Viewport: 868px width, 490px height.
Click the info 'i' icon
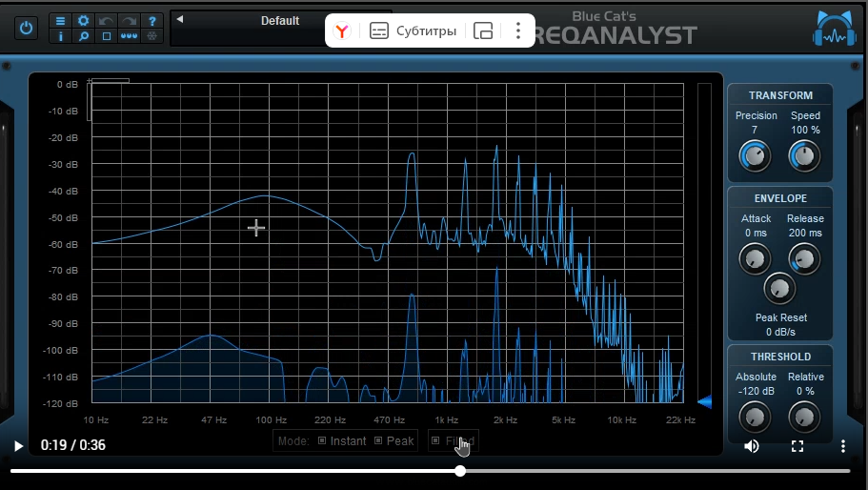pos(60,36)
